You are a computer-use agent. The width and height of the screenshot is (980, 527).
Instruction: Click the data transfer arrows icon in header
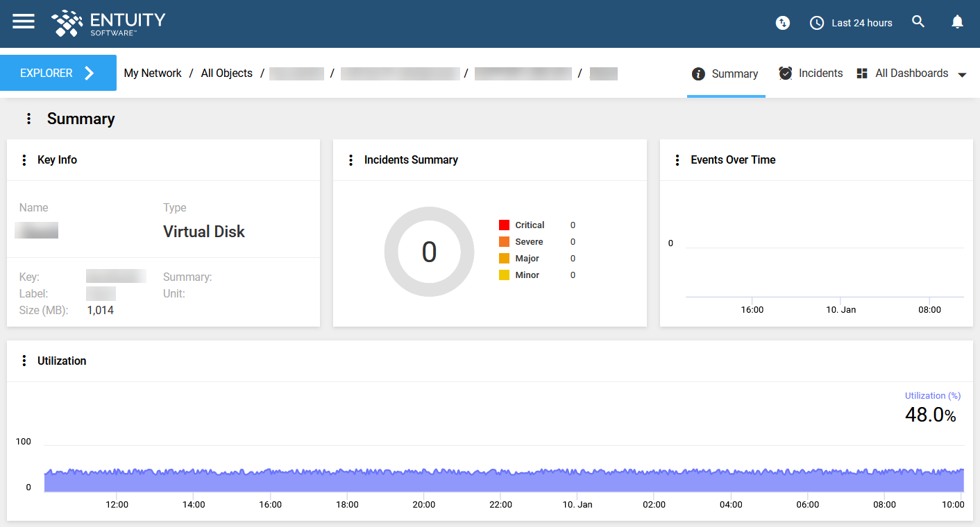coord(783,23)
